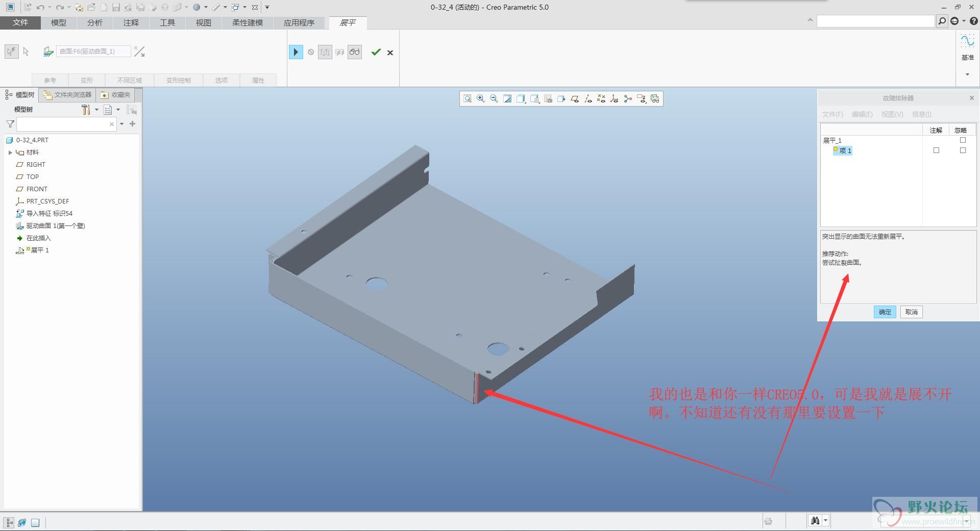This screenshot has width=980, height=531.
Task: Open 收藏夹 navigator tab
Action: [116, 95]
